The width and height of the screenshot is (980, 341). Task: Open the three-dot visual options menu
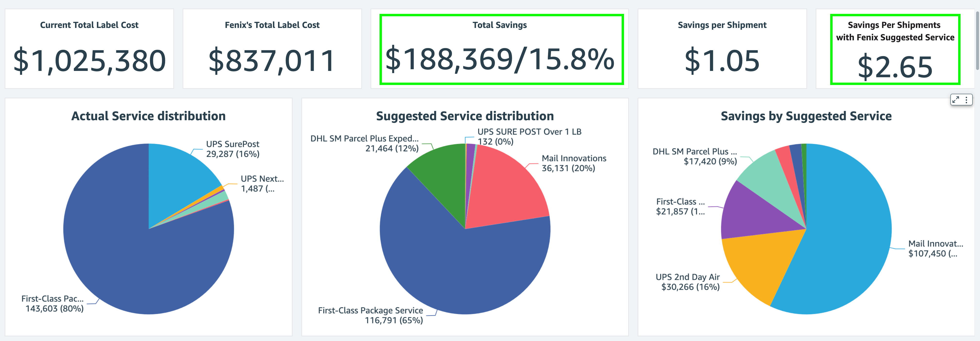[x=966, y=100]
